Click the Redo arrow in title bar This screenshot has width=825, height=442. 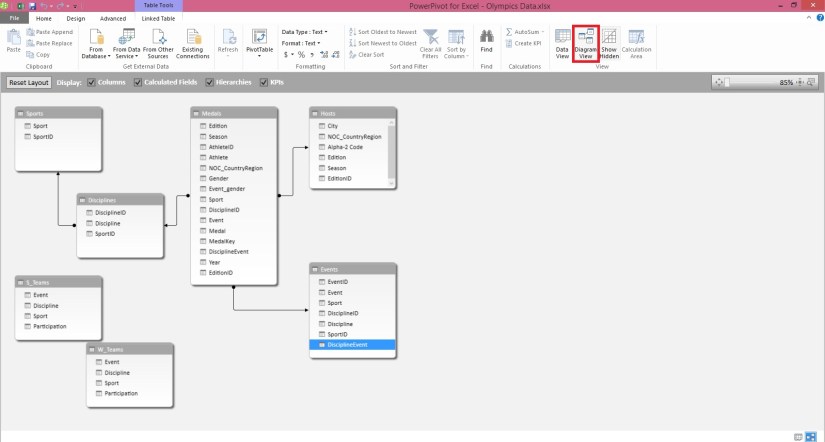(60, 6)
